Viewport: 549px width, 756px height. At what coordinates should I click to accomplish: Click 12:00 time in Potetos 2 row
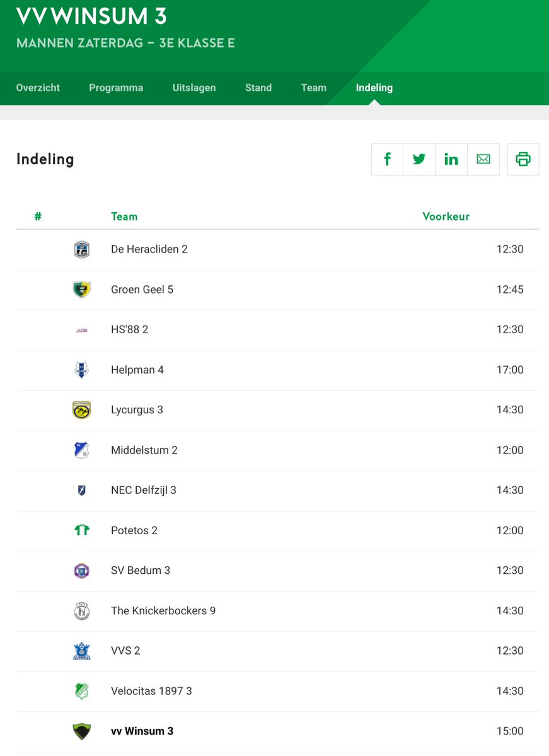[x=510, y=530]
